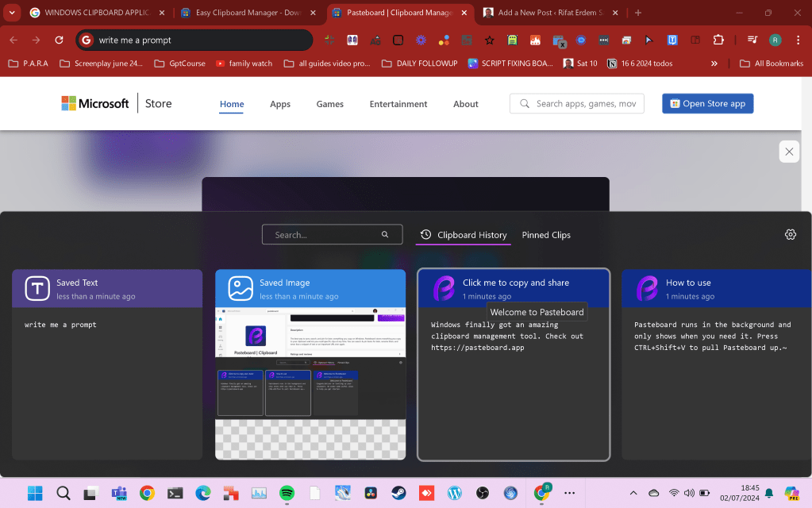
Task: Click the blue T extension icon
Action: 672,40
